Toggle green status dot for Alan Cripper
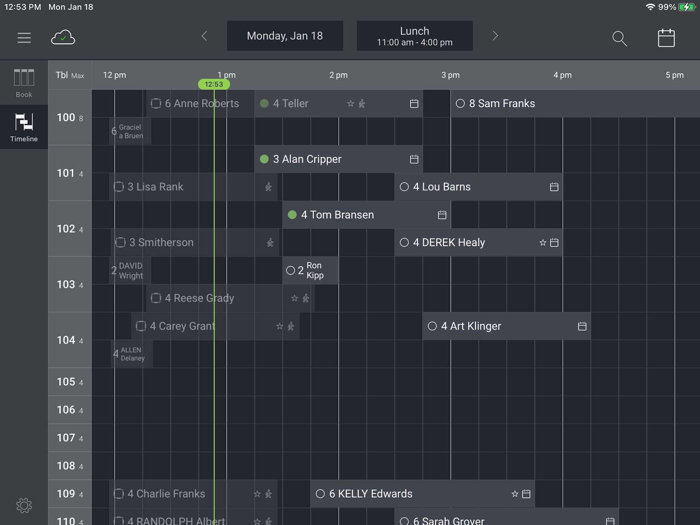Viewport: 700px width, 525px height. point(264,159)
